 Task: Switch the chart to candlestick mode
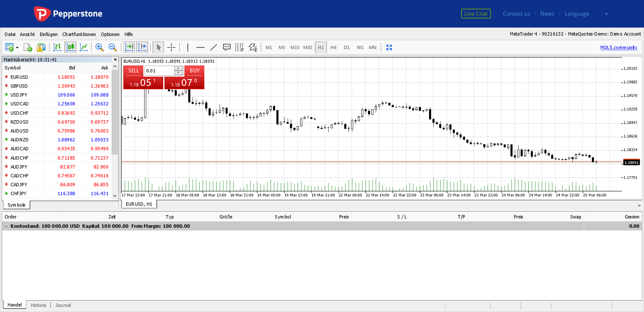70,47
